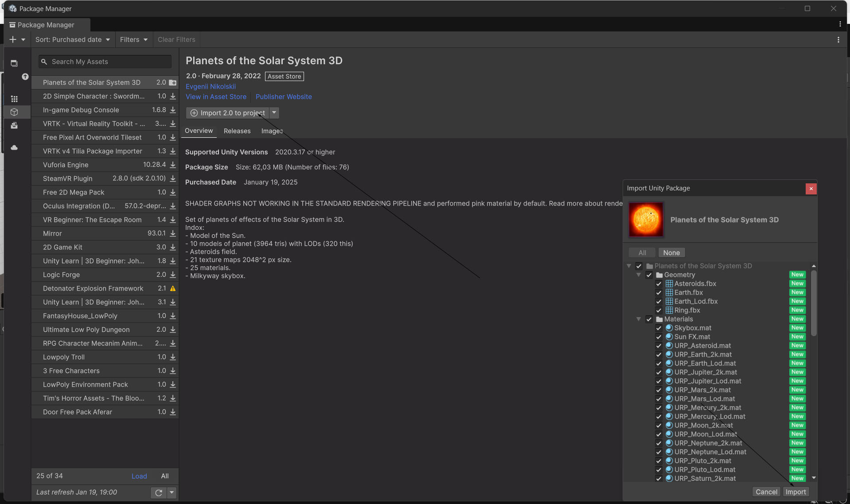Open the Sort: Purchased date dropdown

click(72, 39)
